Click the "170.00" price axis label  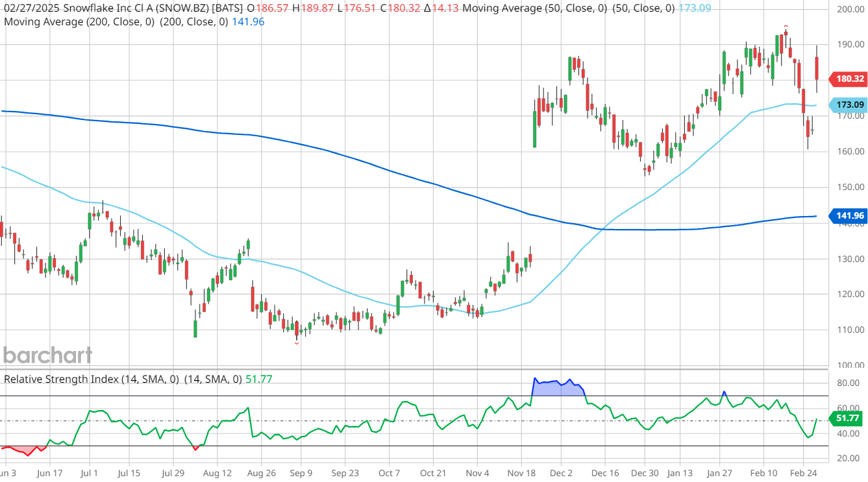pos(850,116)
